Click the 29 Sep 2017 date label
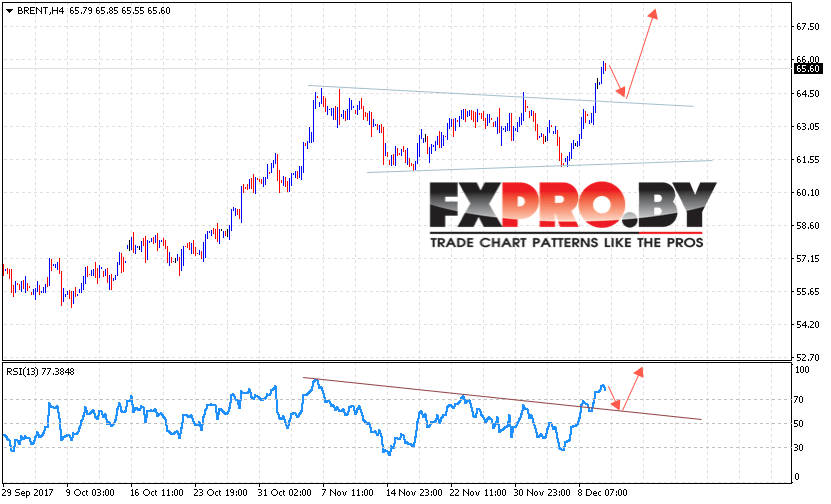Viewport: 831px width, 504px height. (x=28, y=493)
